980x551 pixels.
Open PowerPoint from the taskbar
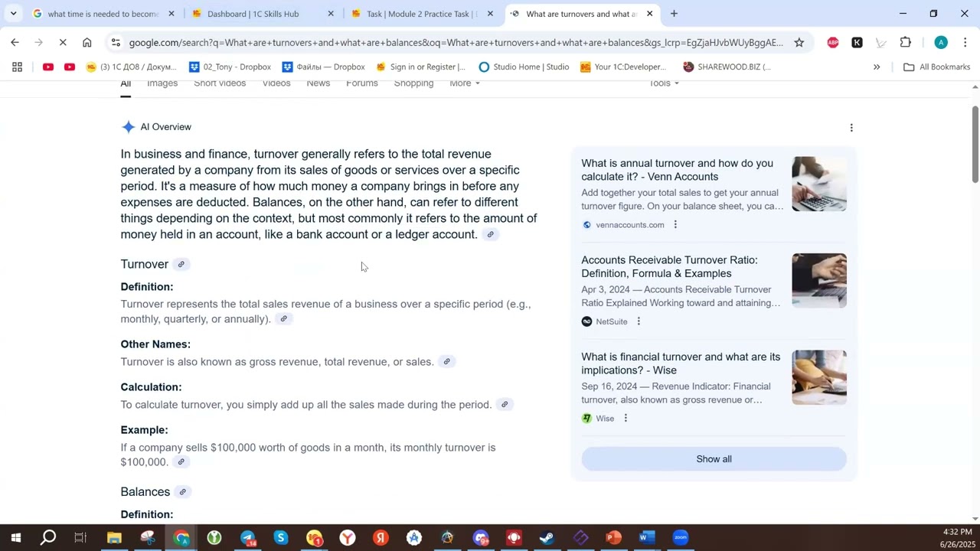(613, 537)
